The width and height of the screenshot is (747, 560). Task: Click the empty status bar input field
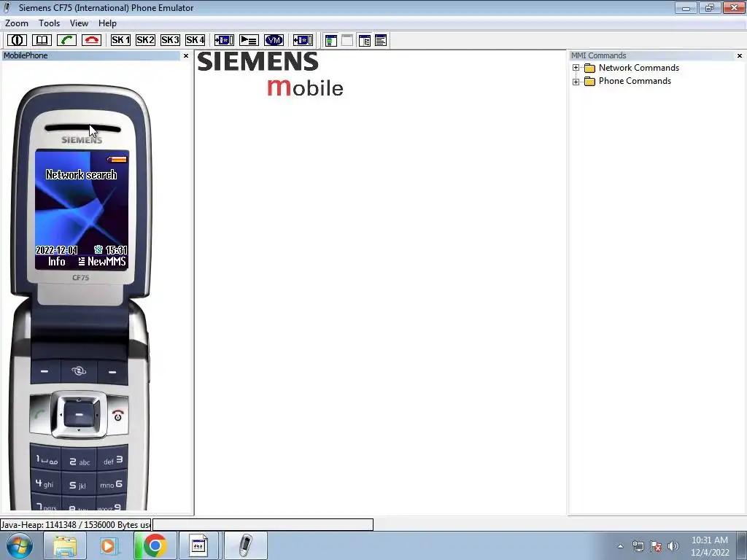tap(263, 525)
